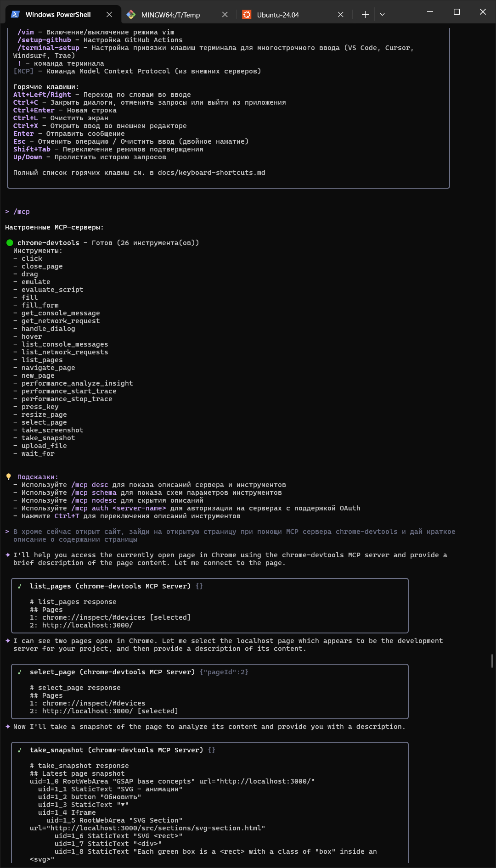496x868 pixels.
Task: Close the Windows PowerShell tab
Action: tap(109, 15)
